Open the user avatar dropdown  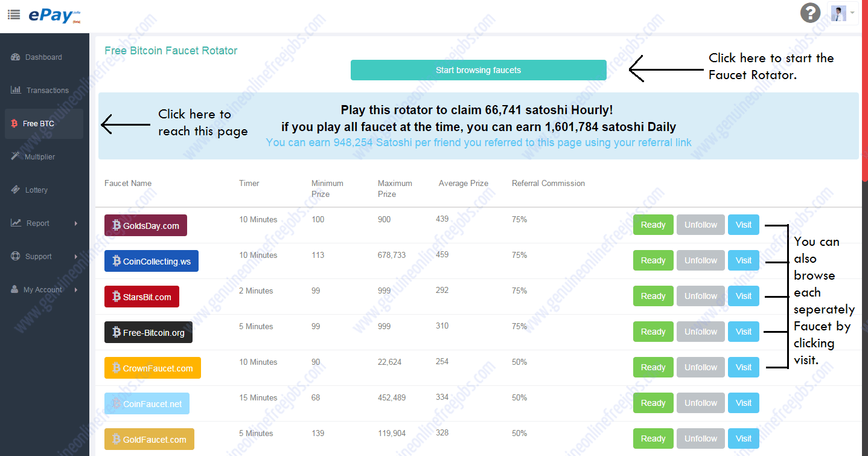[x=843, y=13]
